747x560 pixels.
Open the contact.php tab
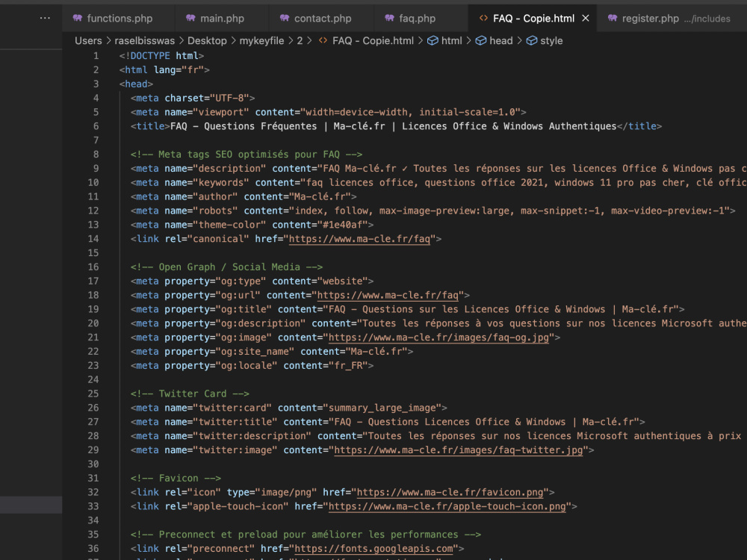click(x=321, y=19)
